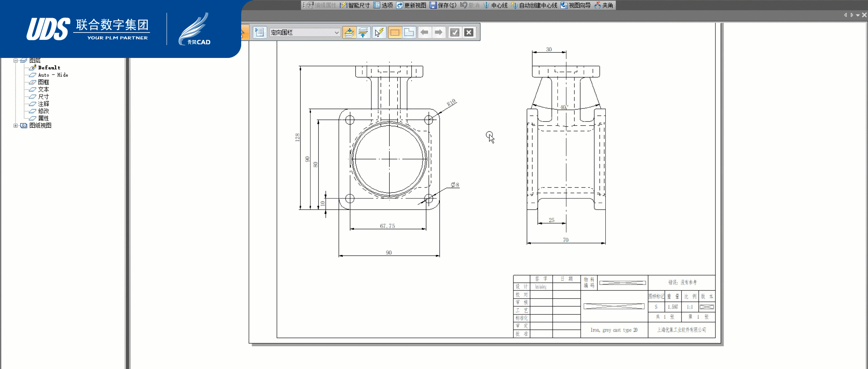This screenshot has width=868, height=369.
Task: Click 更新视图 to update views
Action: (411, 5)
